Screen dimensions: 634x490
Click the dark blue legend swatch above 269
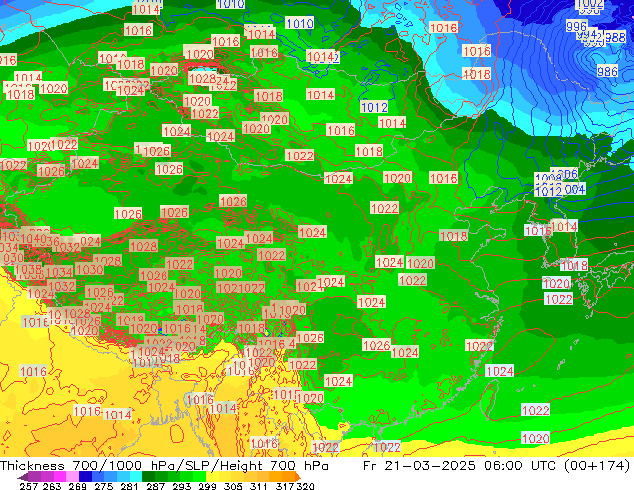coord(85,476)
